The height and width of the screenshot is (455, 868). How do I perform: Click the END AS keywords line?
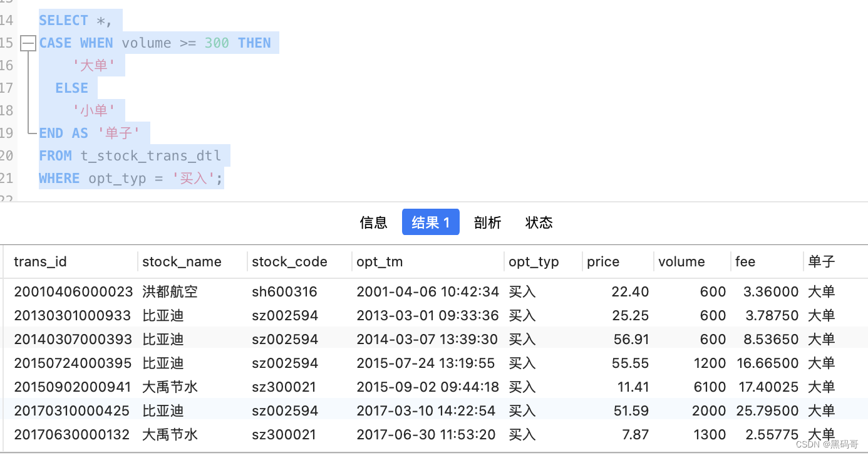tap(63, 133)
